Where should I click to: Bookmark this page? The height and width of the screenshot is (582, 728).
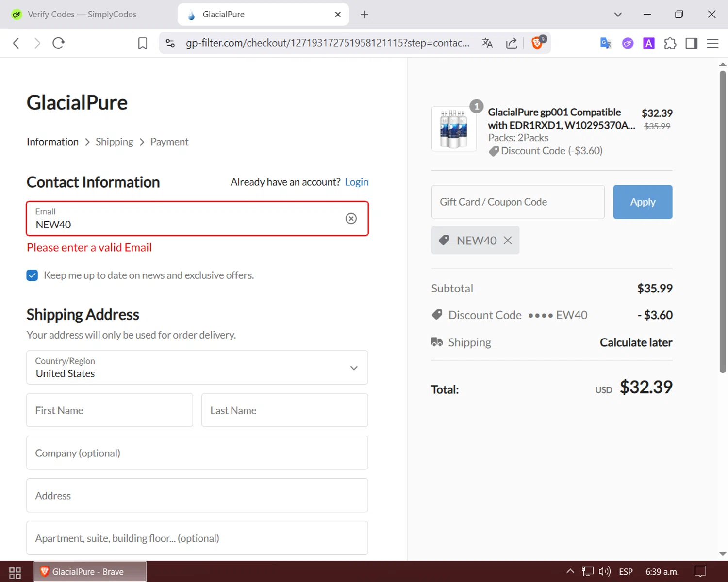pos(143,43)
